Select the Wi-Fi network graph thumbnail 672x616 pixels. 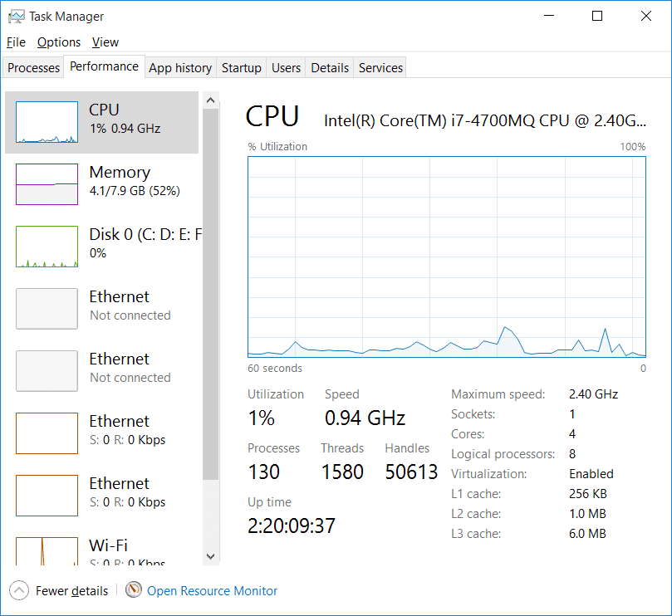(x=47, y=551)
